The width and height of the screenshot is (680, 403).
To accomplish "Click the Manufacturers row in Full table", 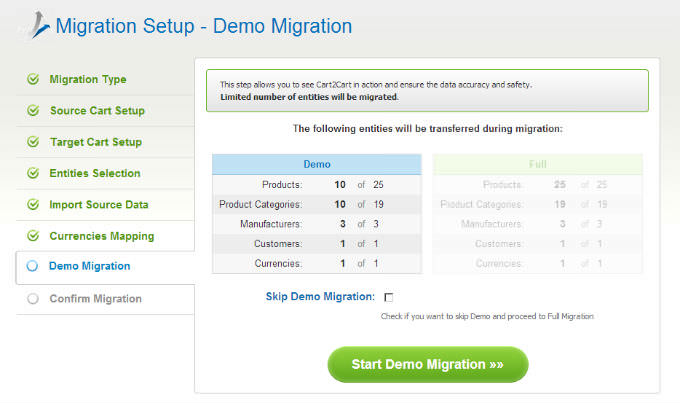I will 538,224.
